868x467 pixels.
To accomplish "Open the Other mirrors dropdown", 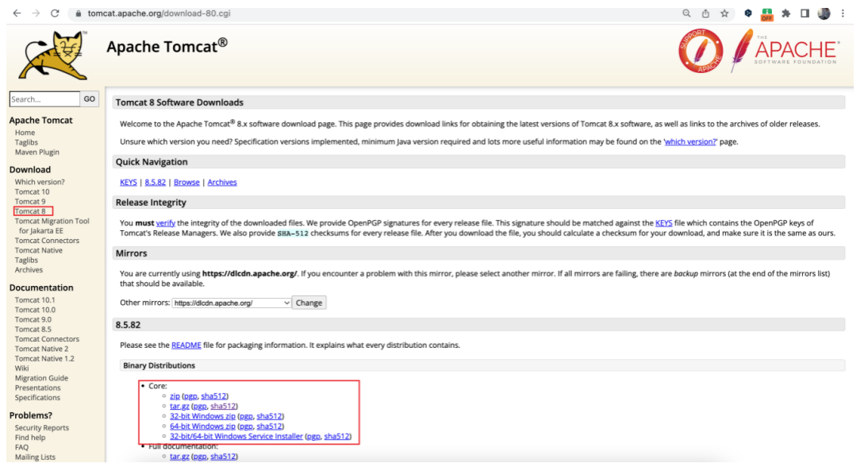I will (232, 303).
